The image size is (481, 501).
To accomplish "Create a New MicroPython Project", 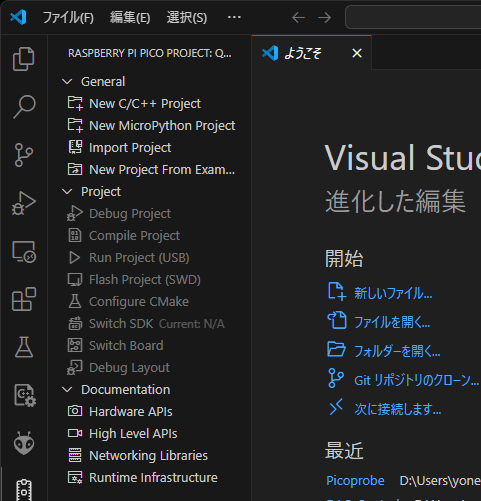I will pyautogui.click(x=149, y=126).
